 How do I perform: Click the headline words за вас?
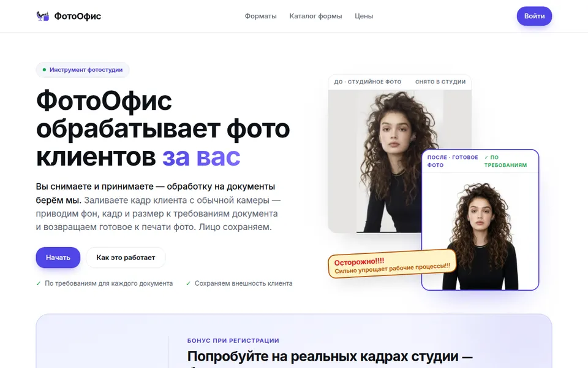(202, 156)
